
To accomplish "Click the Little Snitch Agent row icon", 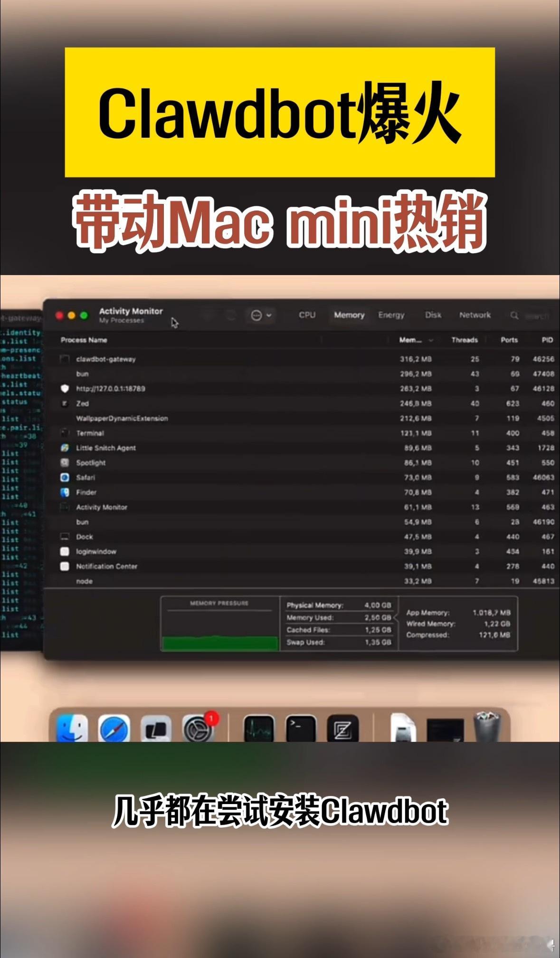I will [x=65, y=448].
